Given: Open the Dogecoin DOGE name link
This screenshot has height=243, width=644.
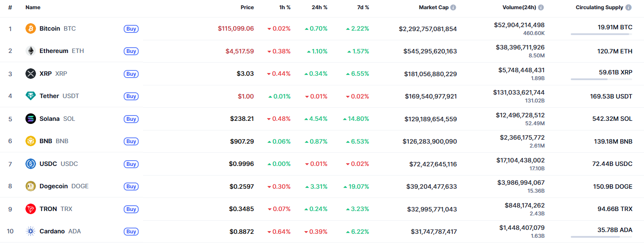Looking at the screenshot, I should (x=64, y=186).
